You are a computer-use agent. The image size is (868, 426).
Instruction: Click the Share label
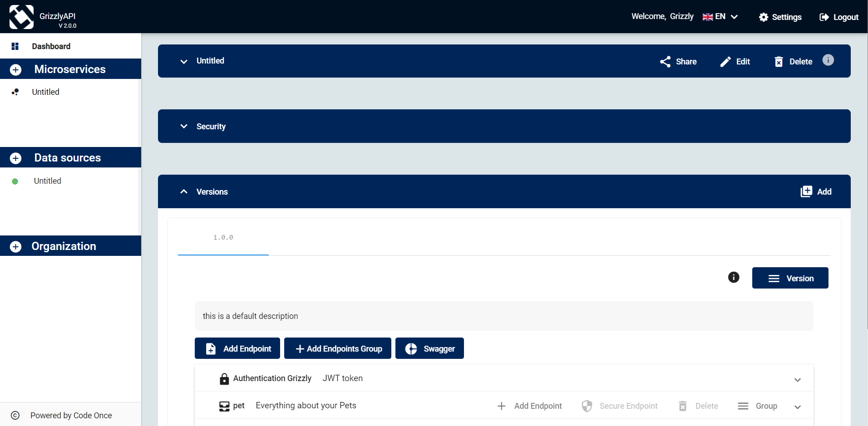(x=686, y=62)
